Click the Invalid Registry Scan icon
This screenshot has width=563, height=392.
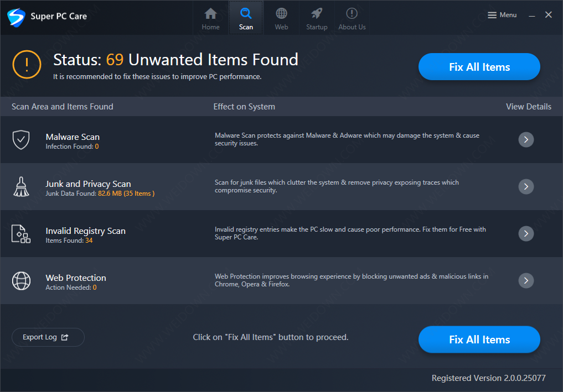pyautogui.click(x=21, y=234)
